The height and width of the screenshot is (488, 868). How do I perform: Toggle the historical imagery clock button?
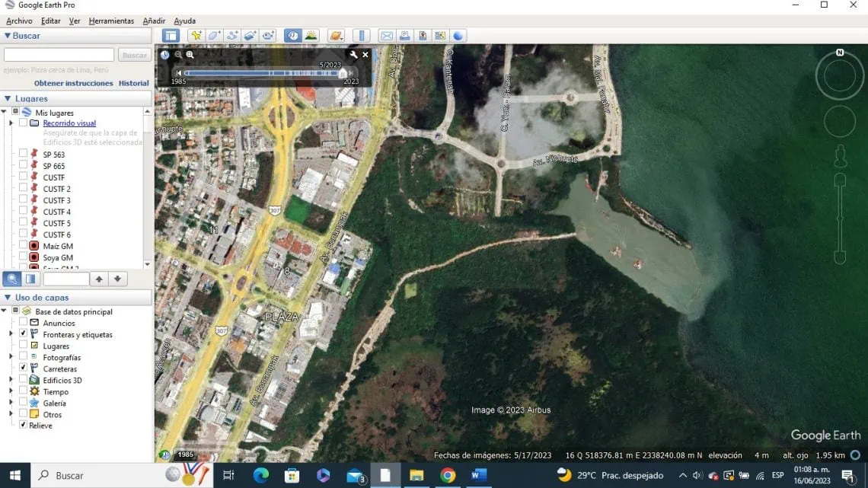(292, 36)
